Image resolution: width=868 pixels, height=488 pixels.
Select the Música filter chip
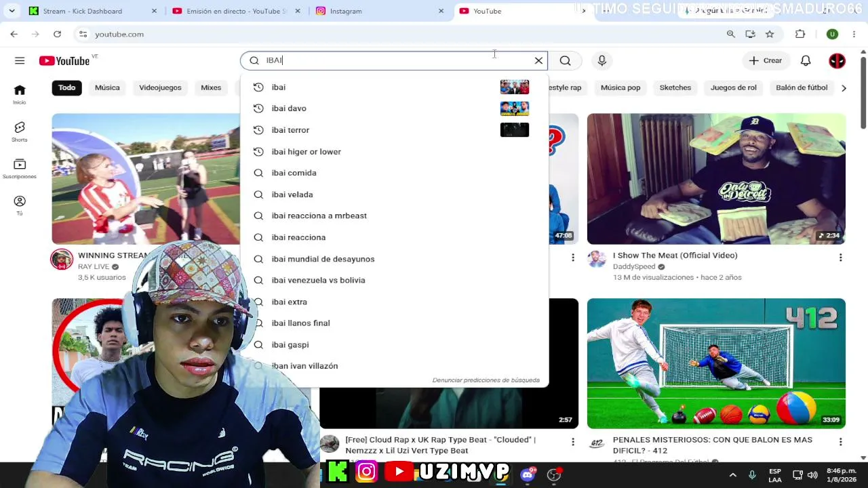[x=107, y=87]
